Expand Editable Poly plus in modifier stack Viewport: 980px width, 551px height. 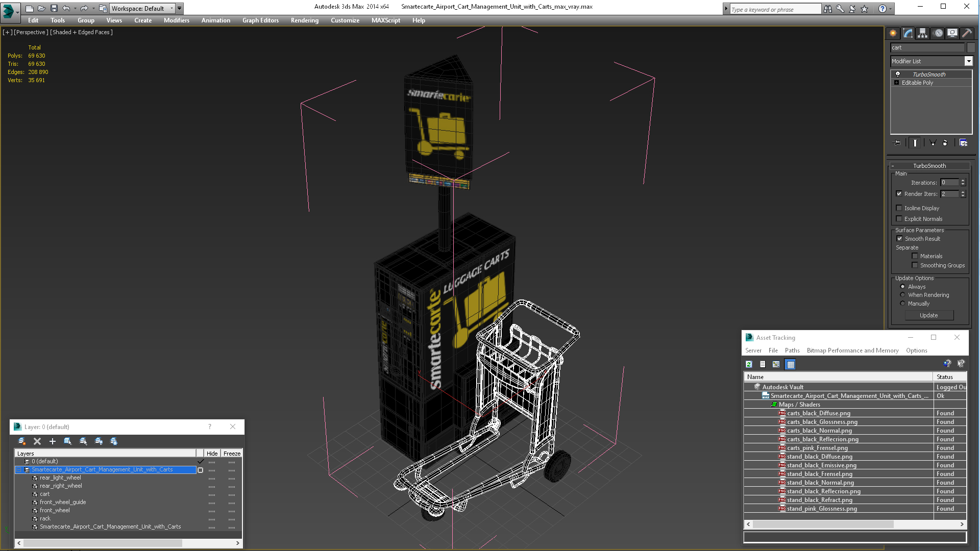click(896, 83)
